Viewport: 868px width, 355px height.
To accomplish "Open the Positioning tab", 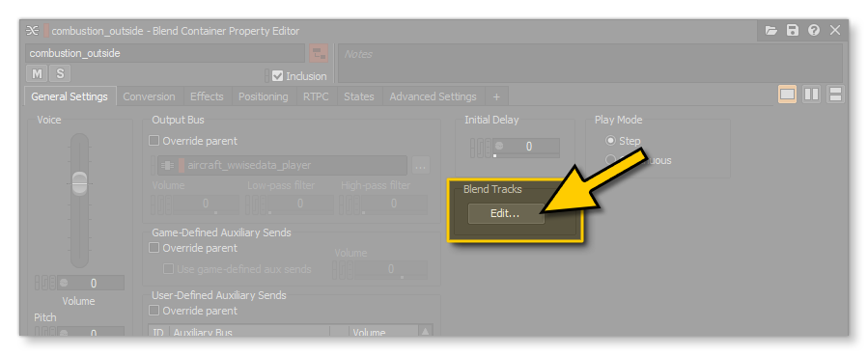I will [x=263, y=96].
